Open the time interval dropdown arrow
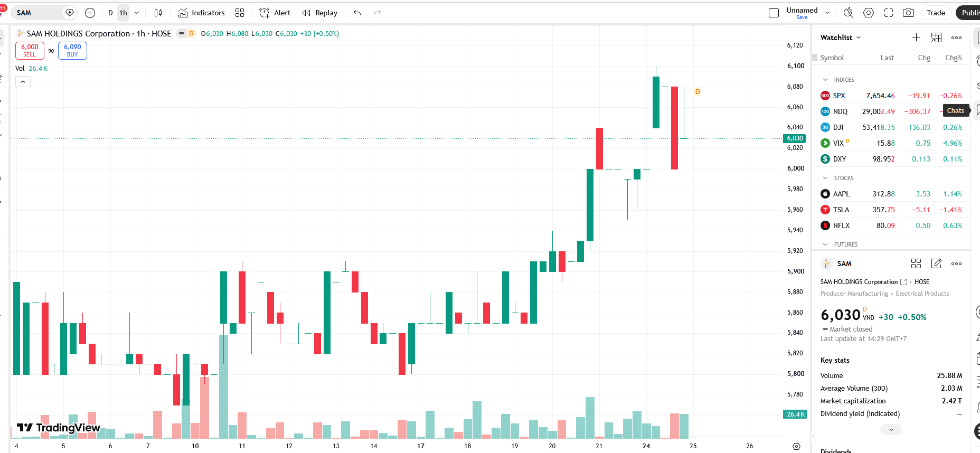 coord(137,13)
